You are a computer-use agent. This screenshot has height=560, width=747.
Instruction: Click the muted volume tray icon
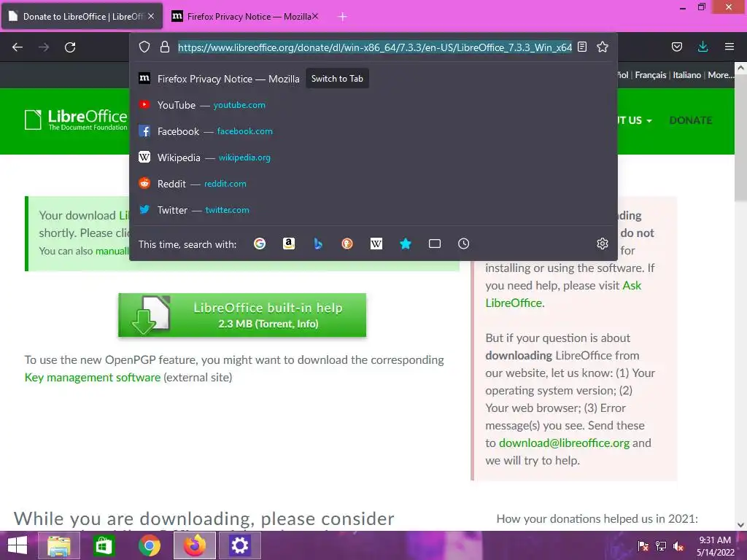coord(678,546)
